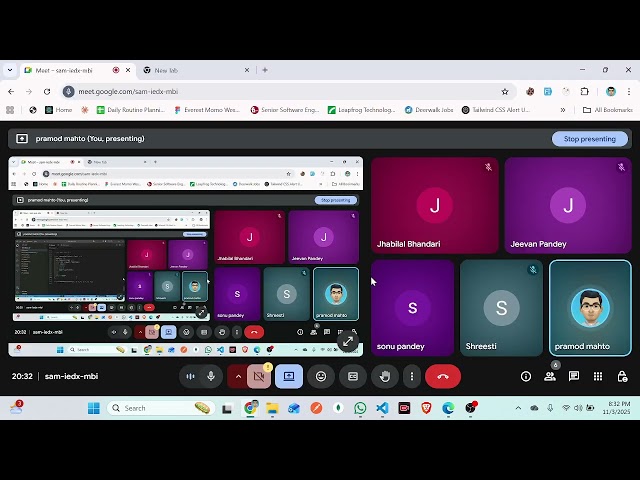The image size is (640, 480).
Task: Open the Home bookmark
Action: click(x=59, y=110)
